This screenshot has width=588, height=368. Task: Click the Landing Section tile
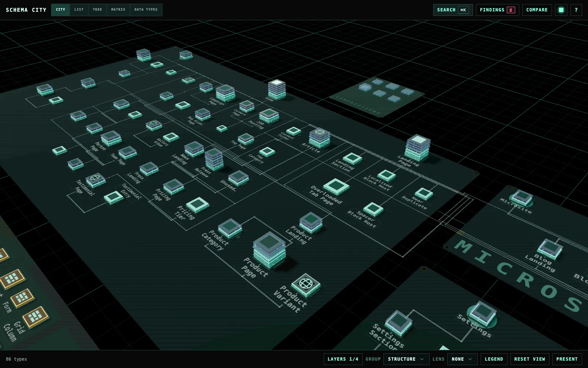coord(352,158)
